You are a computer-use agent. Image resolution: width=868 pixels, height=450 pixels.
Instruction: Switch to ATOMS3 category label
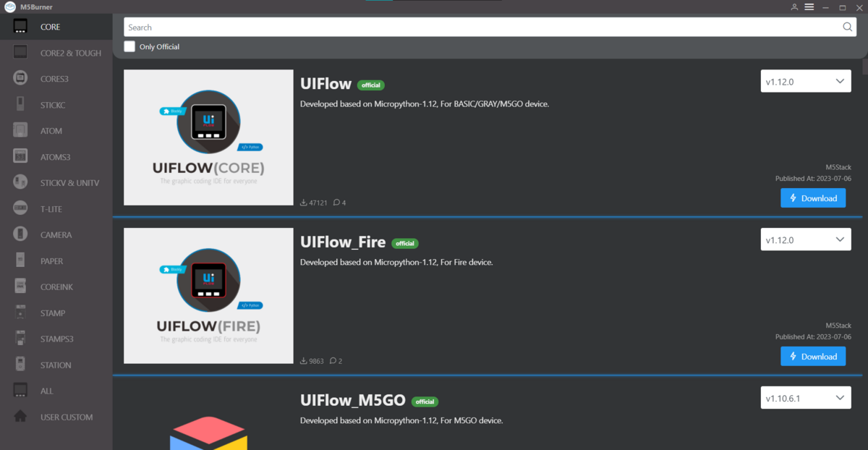click(x=56, y=157)
